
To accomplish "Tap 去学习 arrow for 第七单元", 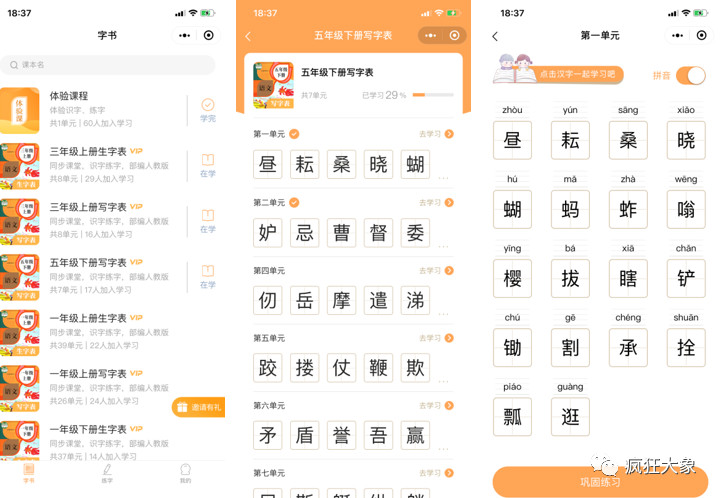I will (x=449, y=473).
